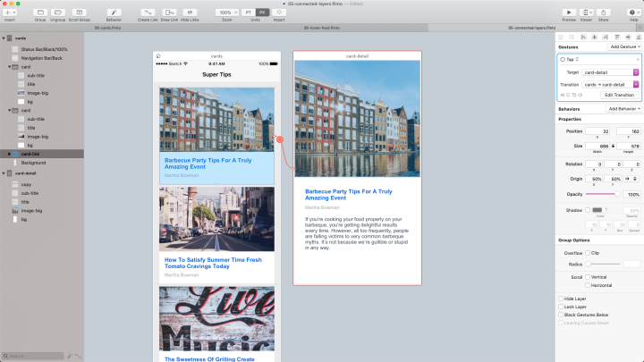Open the Add Behavior dropdown

tap(623, 109)
